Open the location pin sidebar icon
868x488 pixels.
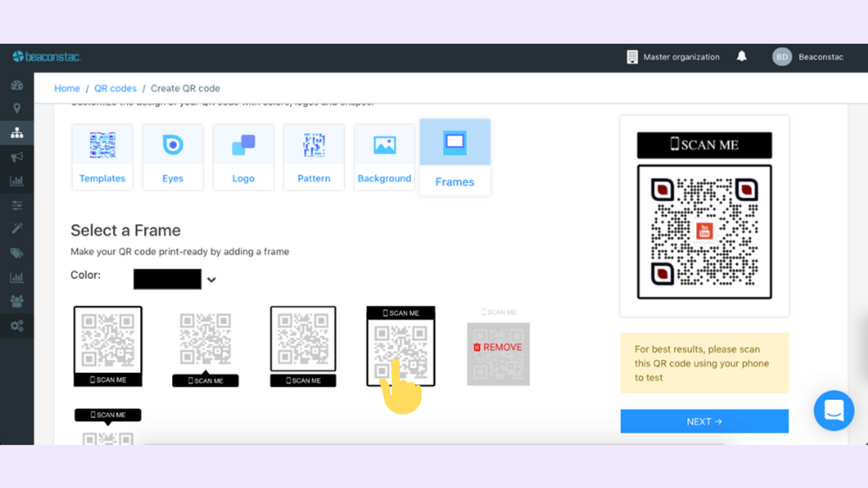click(x=17, y=108)
